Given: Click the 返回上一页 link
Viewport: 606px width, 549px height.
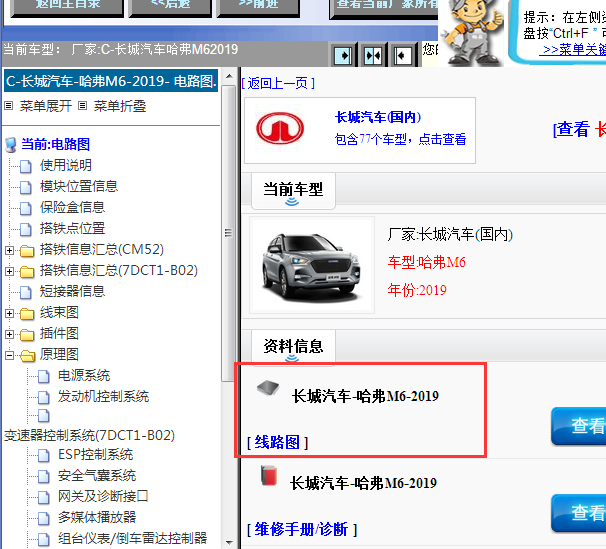Looking at the screenshot, I should pos(278,83).
